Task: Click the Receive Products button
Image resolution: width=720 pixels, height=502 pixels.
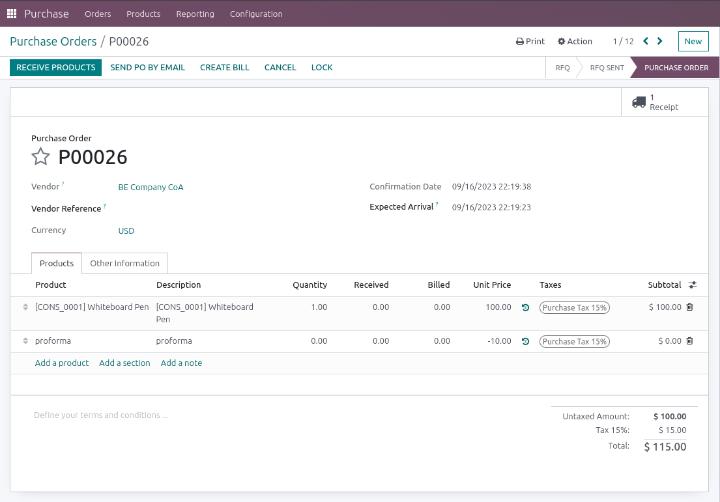Action: (56, 68)
